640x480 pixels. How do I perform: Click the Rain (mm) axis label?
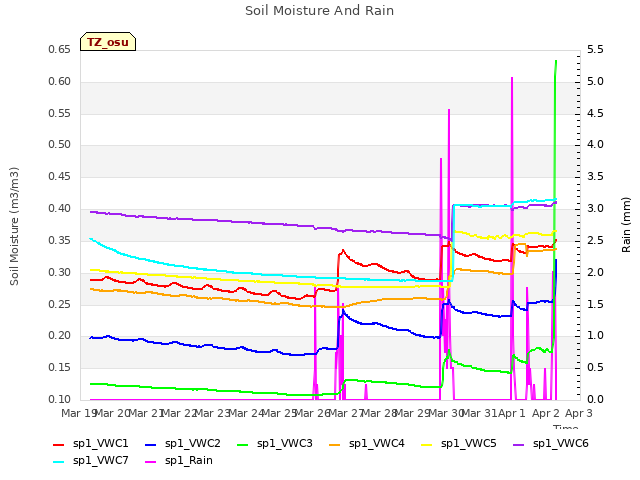tap(626, 225)
